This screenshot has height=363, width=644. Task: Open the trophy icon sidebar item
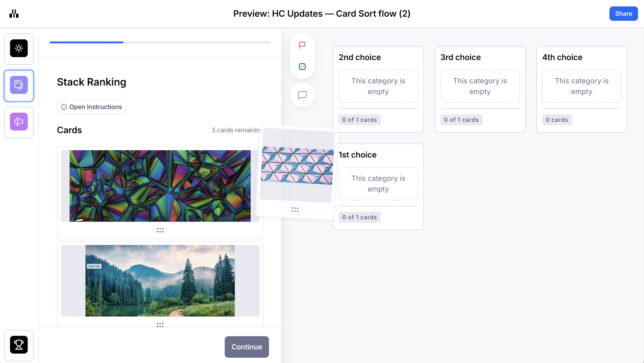(19, 345)
